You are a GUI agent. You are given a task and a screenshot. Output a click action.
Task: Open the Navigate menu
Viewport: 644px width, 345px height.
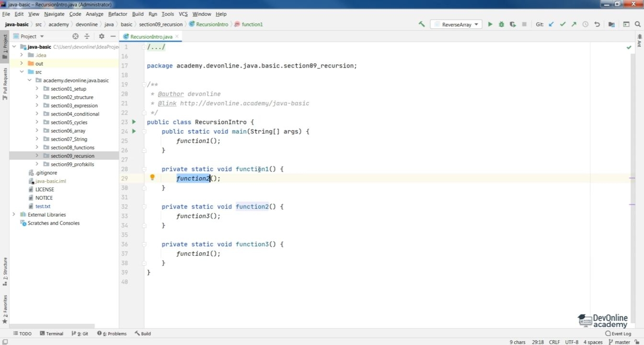click(x=54, y=14)
